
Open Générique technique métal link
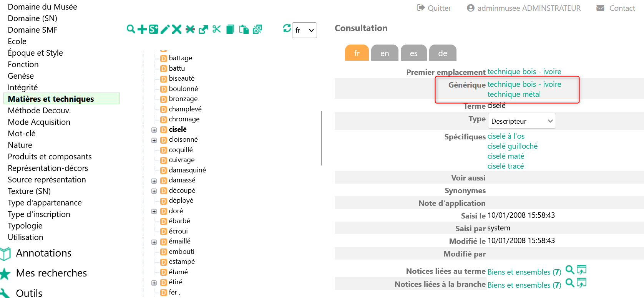pyautogui.click(x=514, y=94)
